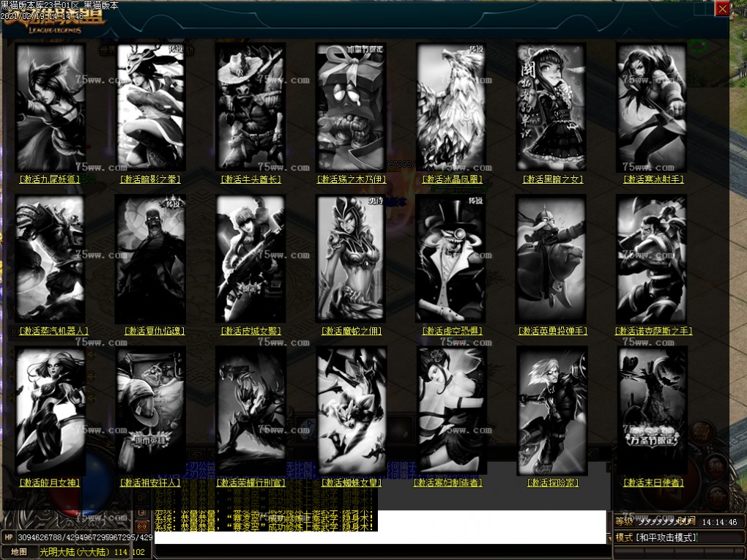This screenshot has width=747, height=560.
Task: Click the 激活诺克萨斯之手 link
Action: pyautogui.click(x=653, y=330)
